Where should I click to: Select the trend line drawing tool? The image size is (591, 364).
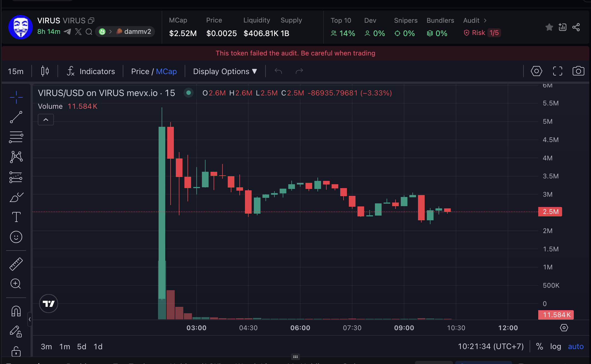16,117
